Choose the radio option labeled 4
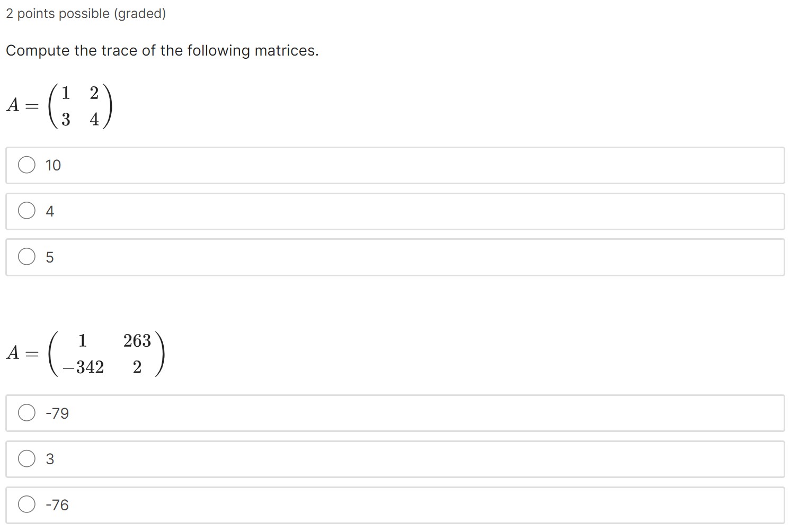790x532 pixels. click(x=26, y=211)
